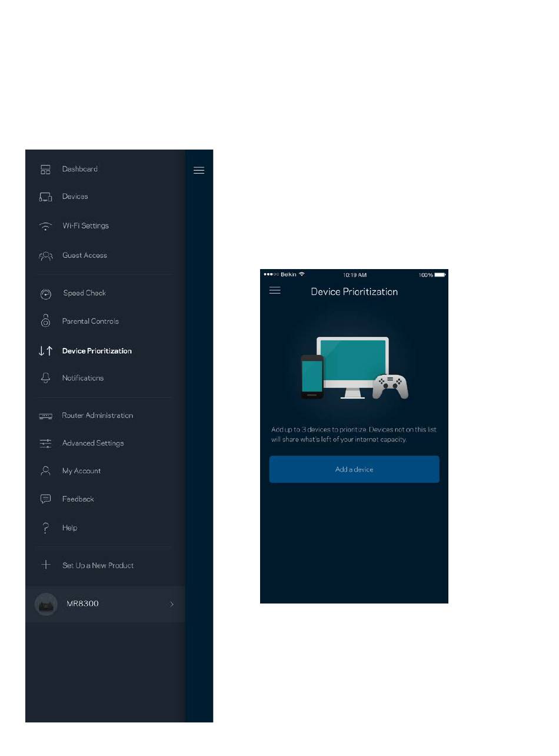This screenshot has height=756, width=559.
Task: Click the Guest Access people icon
Action: [45, 256]
